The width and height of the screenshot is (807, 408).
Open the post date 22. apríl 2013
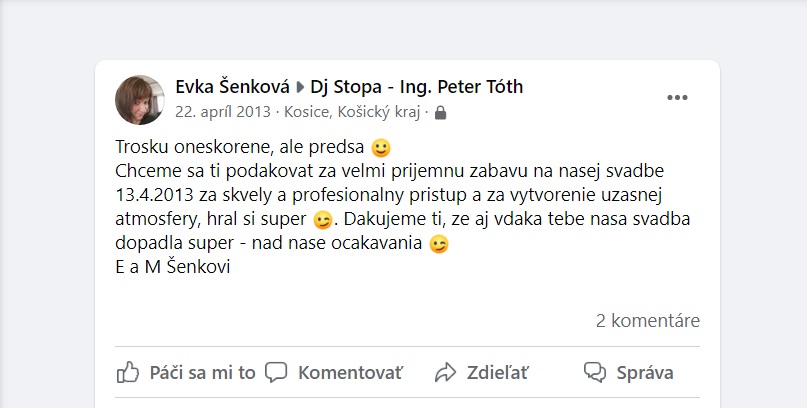(x=223, y=112)
